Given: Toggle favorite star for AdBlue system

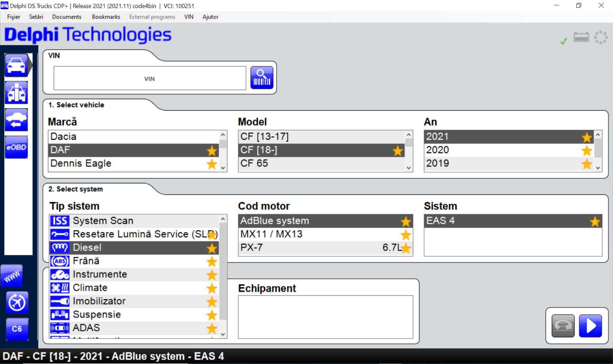Looking at the screenshot, I should tap(406, 221).
